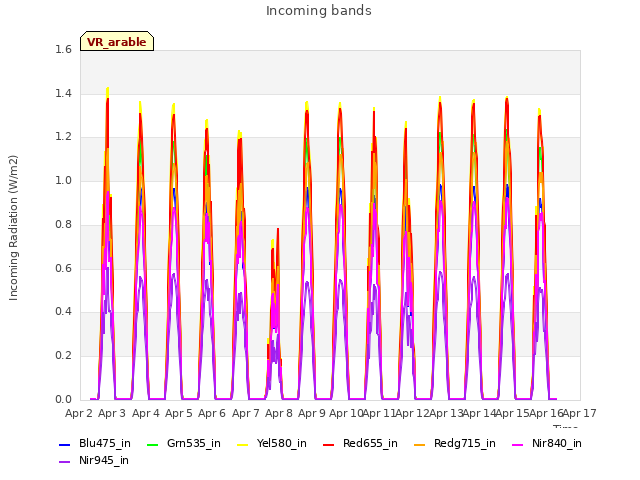Click the Apr 15 x-axis tick label
640x480 pixels.
click(x=512, y=413)
